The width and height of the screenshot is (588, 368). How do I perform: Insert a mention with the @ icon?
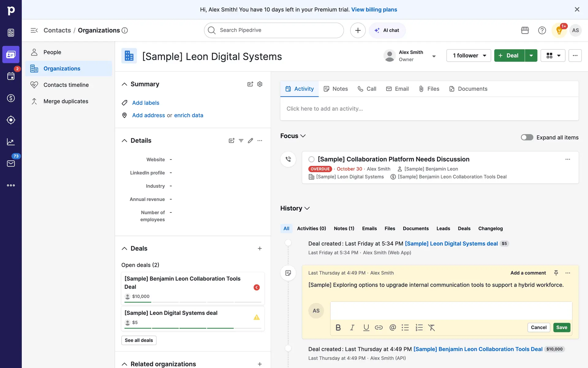pos(393,328)
